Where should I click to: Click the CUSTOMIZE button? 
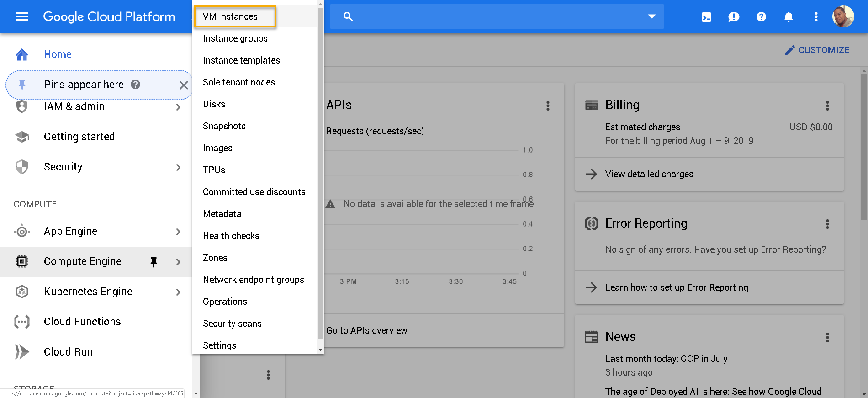tap(817, 50)
